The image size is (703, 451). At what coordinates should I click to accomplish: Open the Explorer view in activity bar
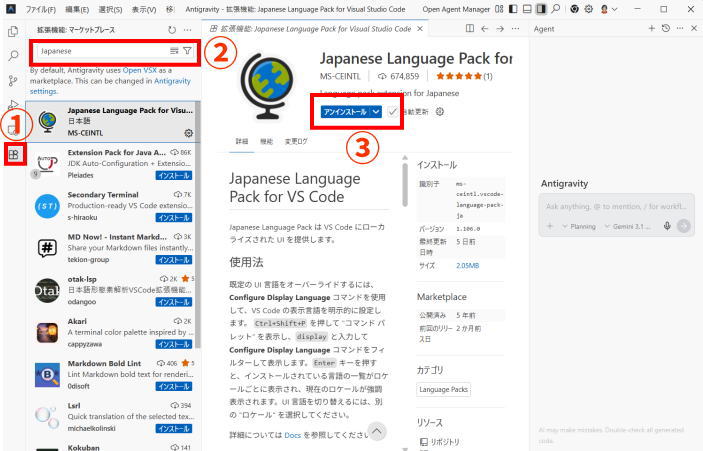click(x=13, y=30)
